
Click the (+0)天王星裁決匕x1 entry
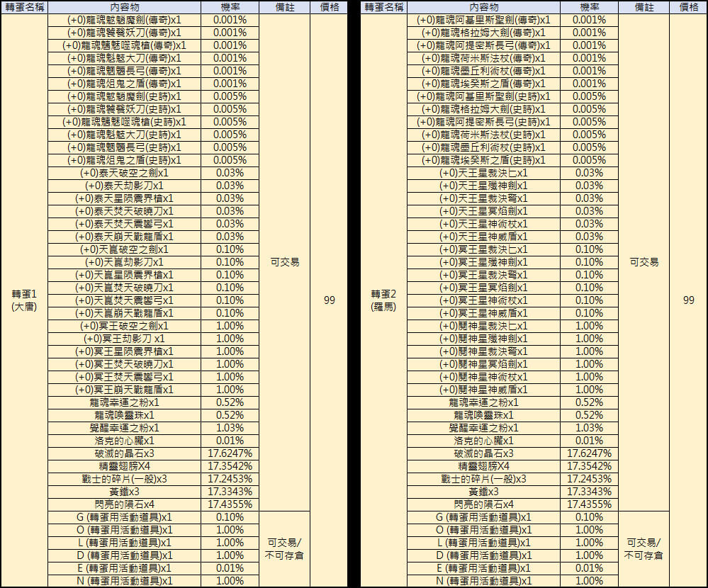click(x=483, y=173)
